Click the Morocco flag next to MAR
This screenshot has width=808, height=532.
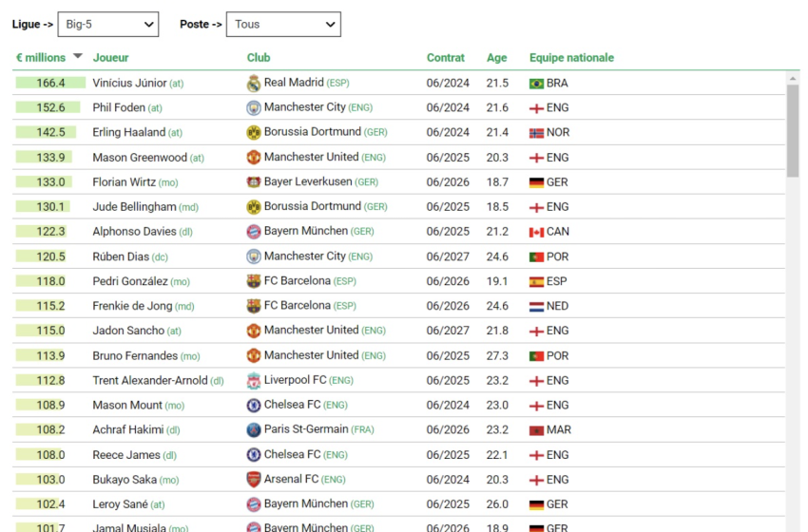[536, 430]
